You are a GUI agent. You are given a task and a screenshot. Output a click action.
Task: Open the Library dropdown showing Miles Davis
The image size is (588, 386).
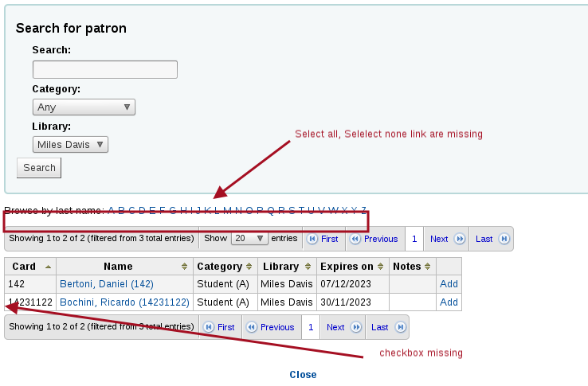tap(70, 144)
